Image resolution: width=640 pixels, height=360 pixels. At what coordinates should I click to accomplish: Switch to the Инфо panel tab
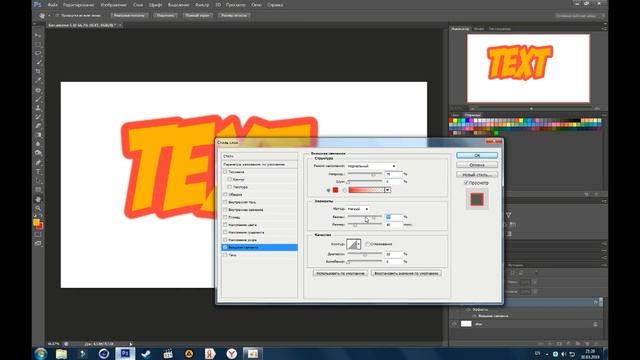click(479, 29)
